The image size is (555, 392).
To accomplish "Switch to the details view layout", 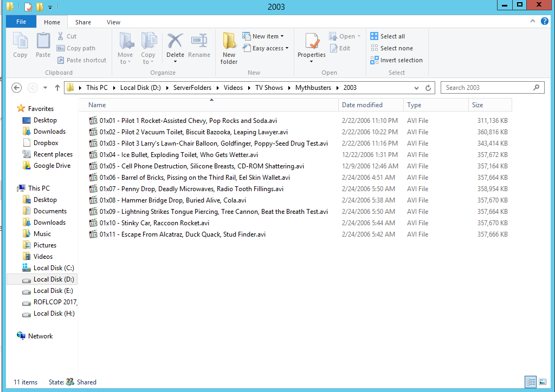I will tap(531, 382).
